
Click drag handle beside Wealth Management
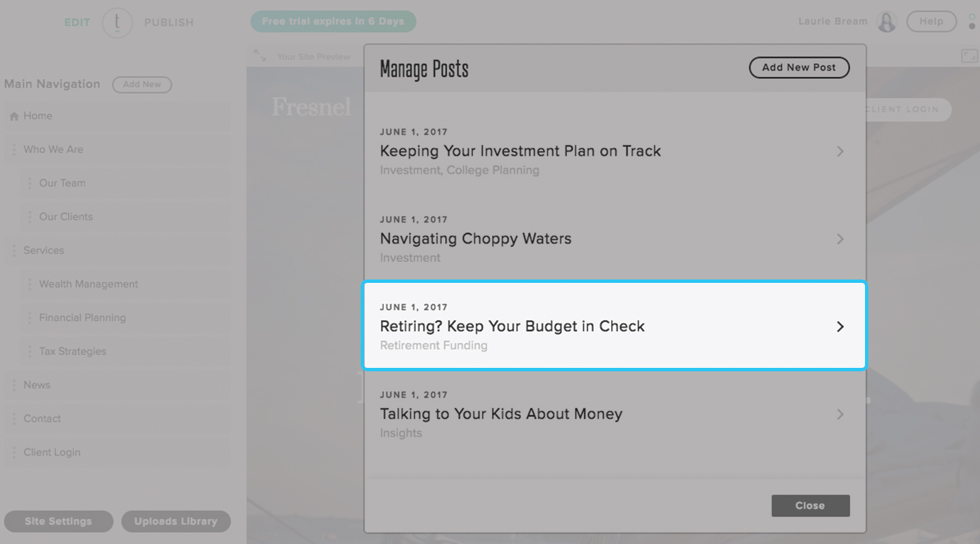coord(29,284)
